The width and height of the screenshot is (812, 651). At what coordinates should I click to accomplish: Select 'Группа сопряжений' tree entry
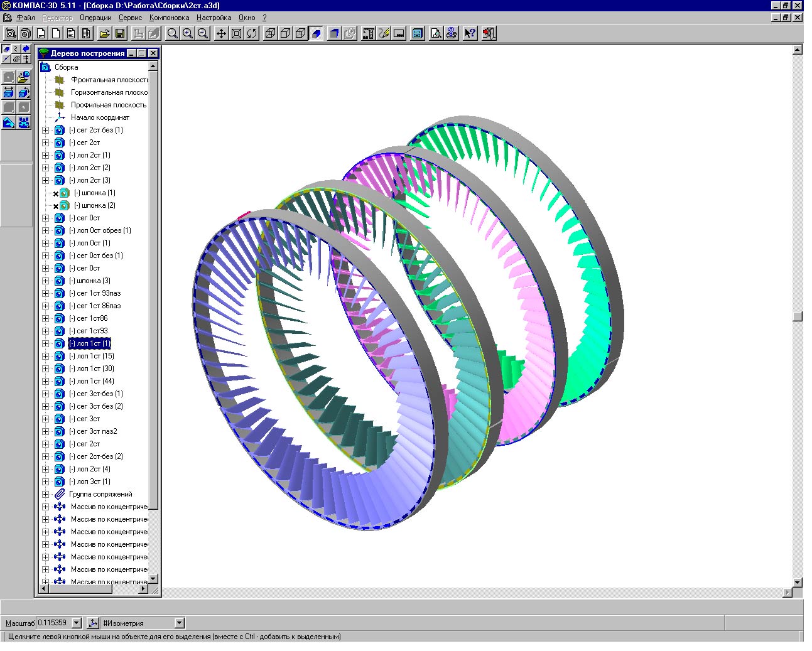tap(100, 494)
